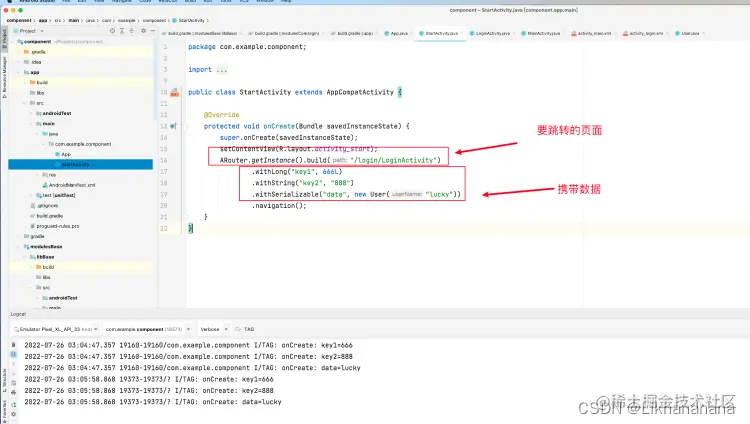
Task: Switch to build.gradle (modulesCore:login) tab
Action: pyautogui.click(x=285, y=33)
